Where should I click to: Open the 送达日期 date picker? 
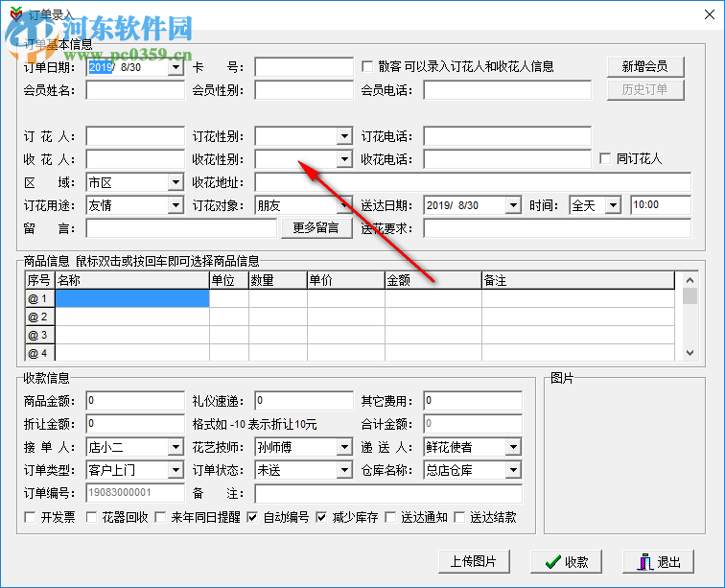tap(513, 205)
